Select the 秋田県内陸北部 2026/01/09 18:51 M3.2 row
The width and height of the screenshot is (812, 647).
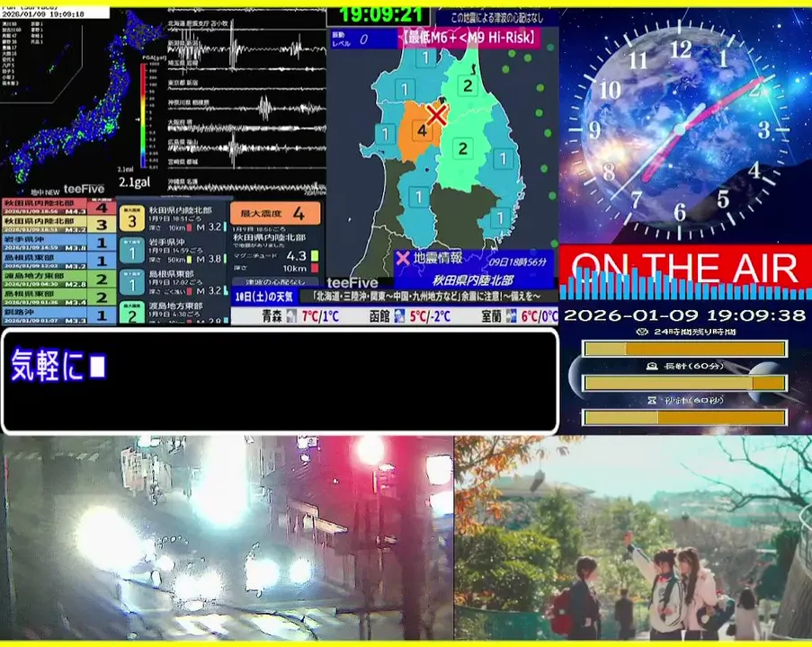pyautogui.click(x=58, y=224)
